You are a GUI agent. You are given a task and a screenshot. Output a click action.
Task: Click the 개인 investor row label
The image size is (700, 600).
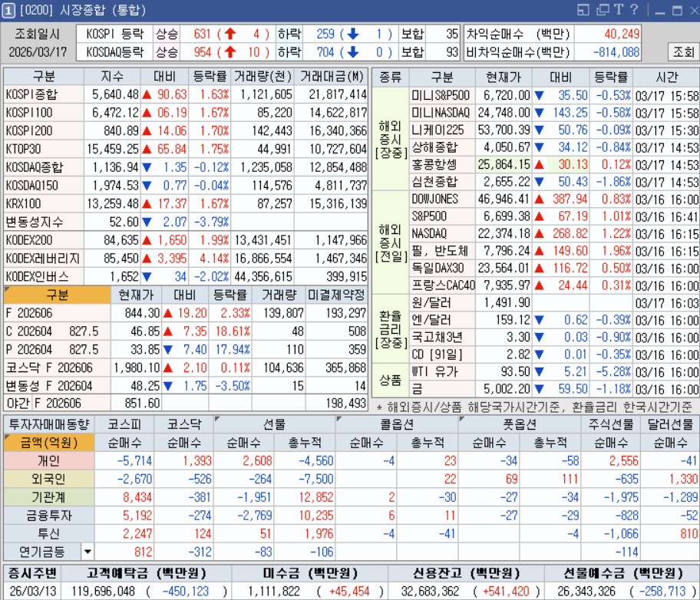click(x=49, y=460)
